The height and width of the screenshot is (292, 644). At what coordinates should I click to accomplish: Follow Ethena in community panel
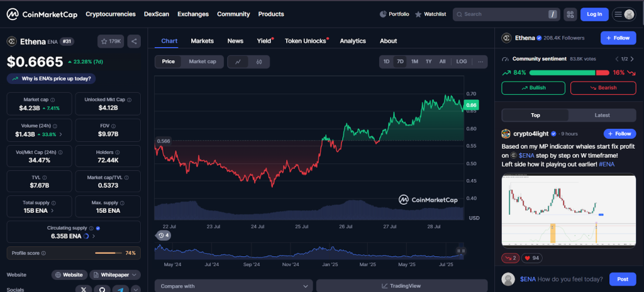pyautogui.click(x=618, y=38)
